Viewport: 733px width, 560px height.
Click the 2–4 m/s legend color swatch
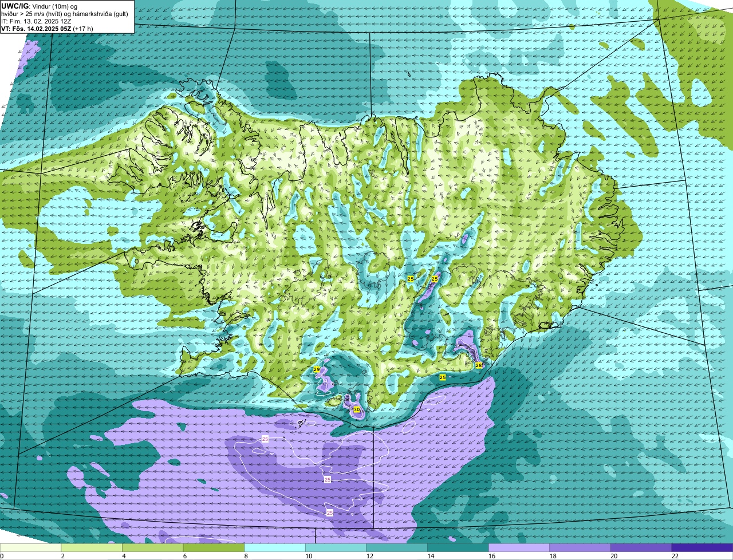(x=92, y=547)
